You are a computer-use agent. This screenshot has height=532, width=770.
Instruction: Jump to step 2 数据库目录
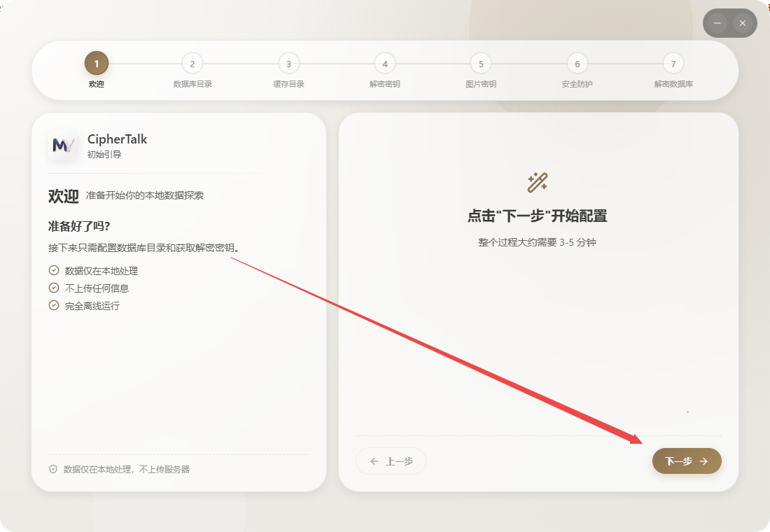coord(192,64)
